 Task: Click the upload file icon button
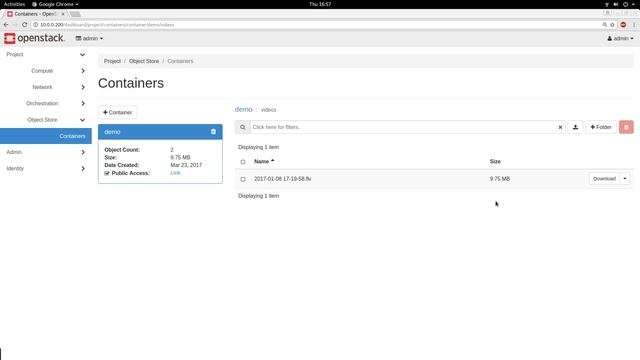(575, 127)
